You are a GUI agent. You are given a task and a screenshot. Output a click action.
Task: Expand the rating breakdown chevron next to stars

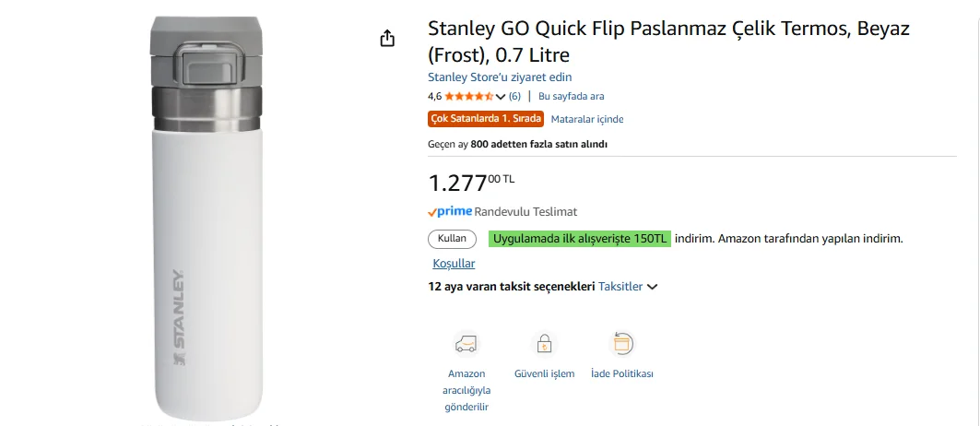(501, 96)
